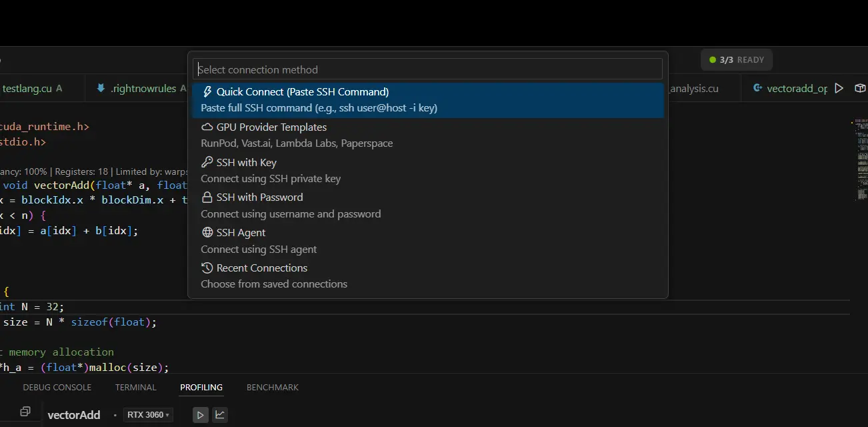Open the RTX 3060 GPU selector dropdown
The image size is (868, 427).
tap(147, 414)
